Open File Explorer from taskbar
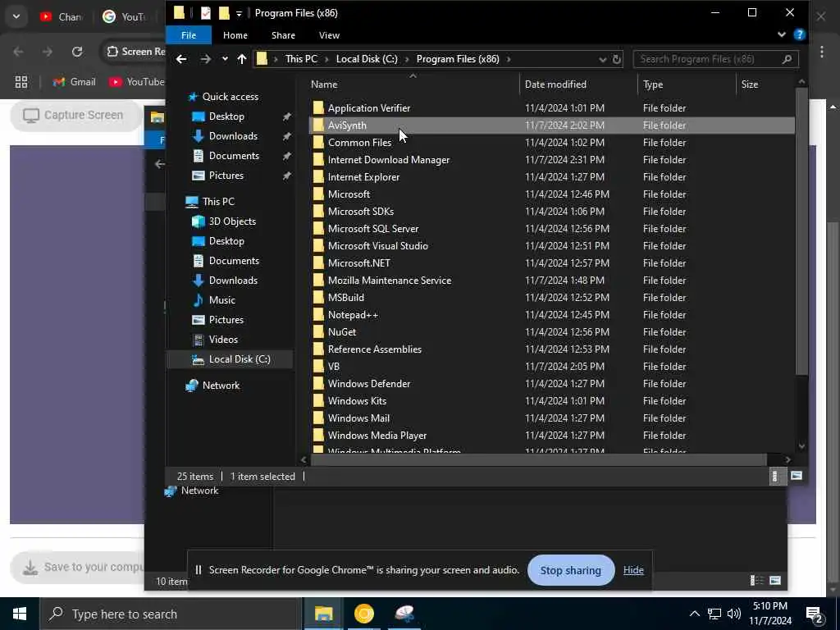This screenshot has width=840, height=630. tap(323, 614)
